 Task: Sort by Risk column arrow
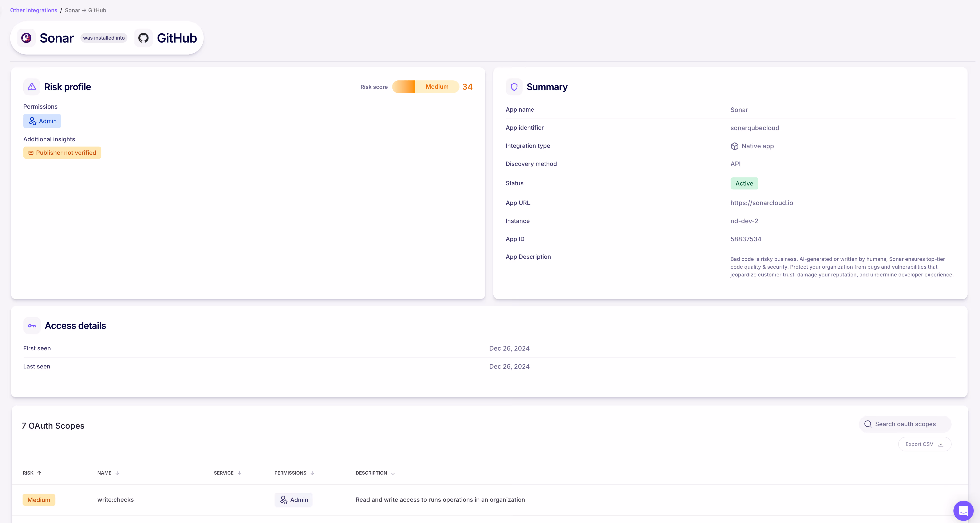[x=39, y=473]
